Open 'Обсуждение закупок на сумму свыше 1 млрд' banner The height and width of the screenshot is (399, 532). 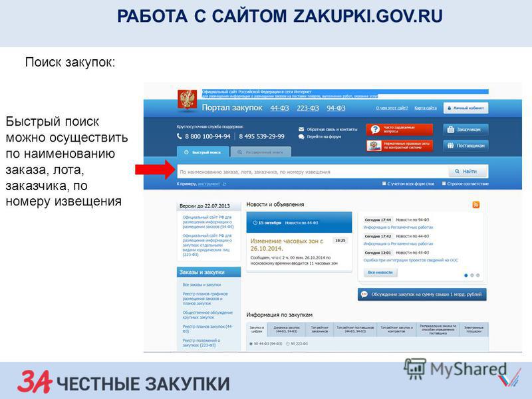tap(422, 295)
